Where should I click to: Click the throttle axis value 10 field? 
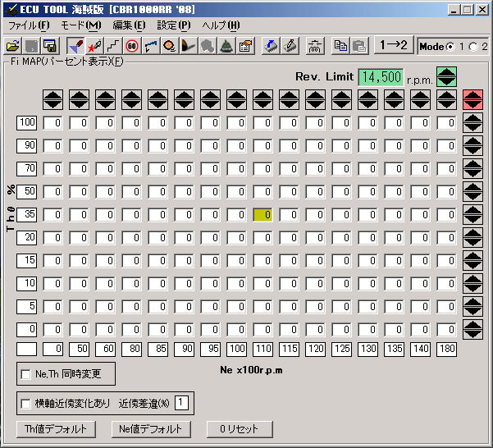pos(27,283)
